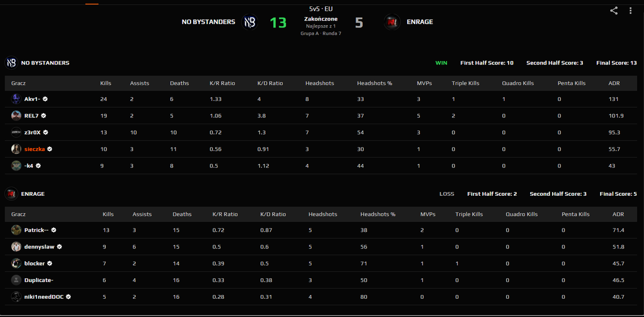644x317 pixels.
Task: Click verified badge next to z3r0X
Action: [46, 132]
